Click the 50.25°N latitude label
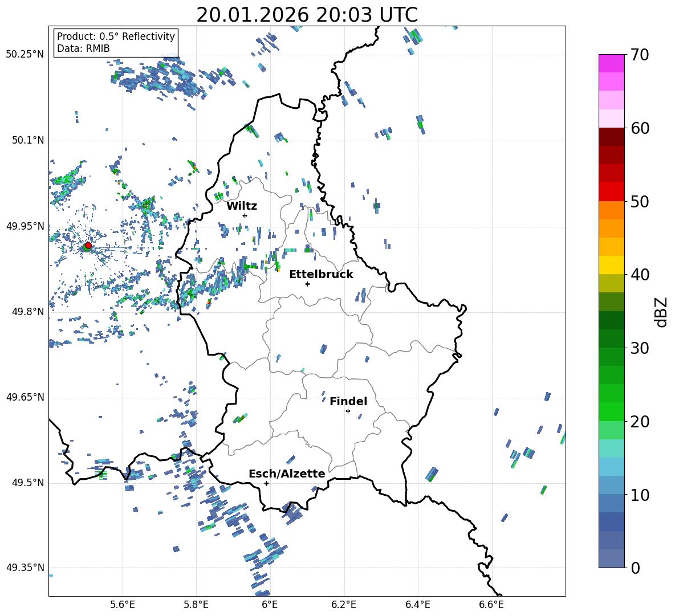The width and height of the screenshot is (675, 616). click(25, 55)
